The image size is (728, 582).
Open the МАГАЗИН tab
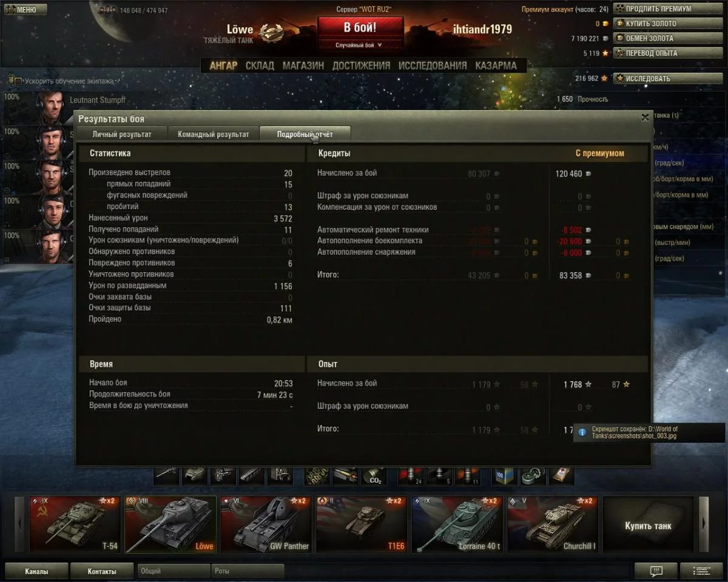pyautogui.click(x=303, y=65)
